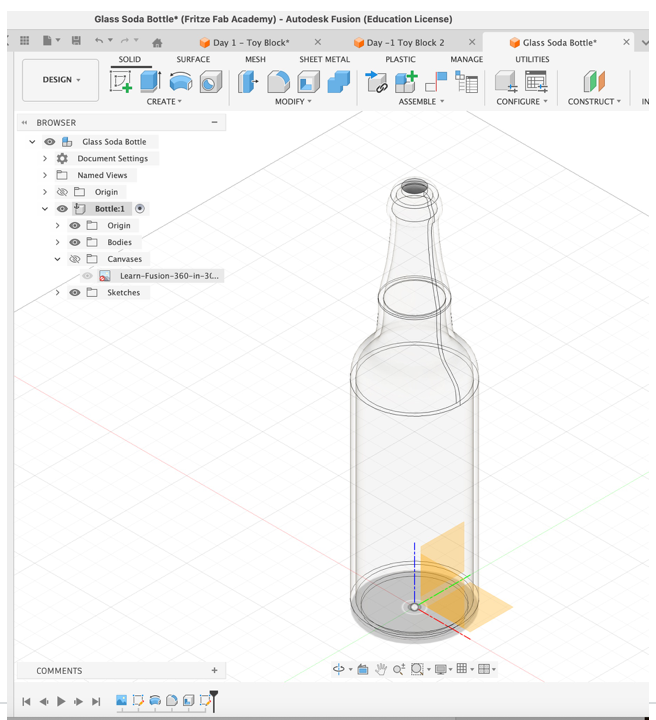The image size is (656, 720).
Task: Click the Redo arrow
Action: [x=125, y=40]
